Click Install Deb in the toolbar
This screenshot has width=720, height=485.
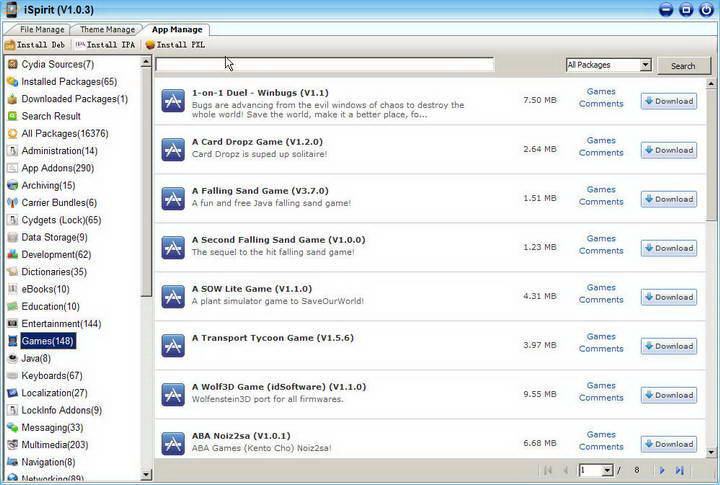pos(35,45)
